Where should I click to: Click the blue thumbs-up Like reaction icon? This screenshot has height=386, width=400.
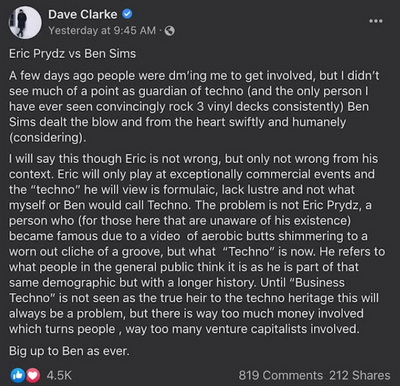point(18,376)
